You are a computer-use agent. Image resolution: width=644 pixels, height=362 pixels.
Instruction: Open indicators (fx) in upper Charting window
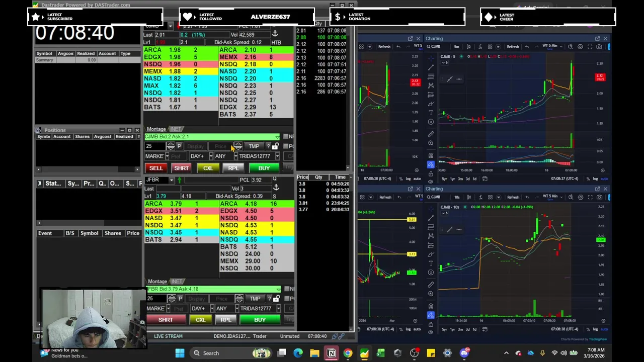click(x=480, y=47)
